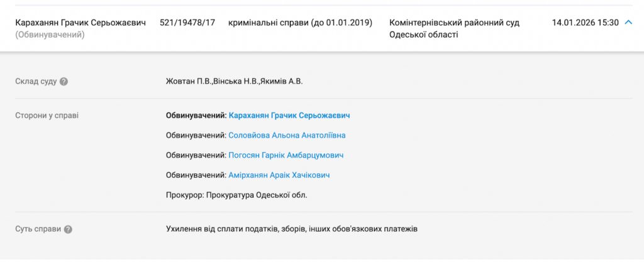Click the help icon beside Склад суду
Image resolution: width=644 pixels, height=262 pixels.
[64, 81]
